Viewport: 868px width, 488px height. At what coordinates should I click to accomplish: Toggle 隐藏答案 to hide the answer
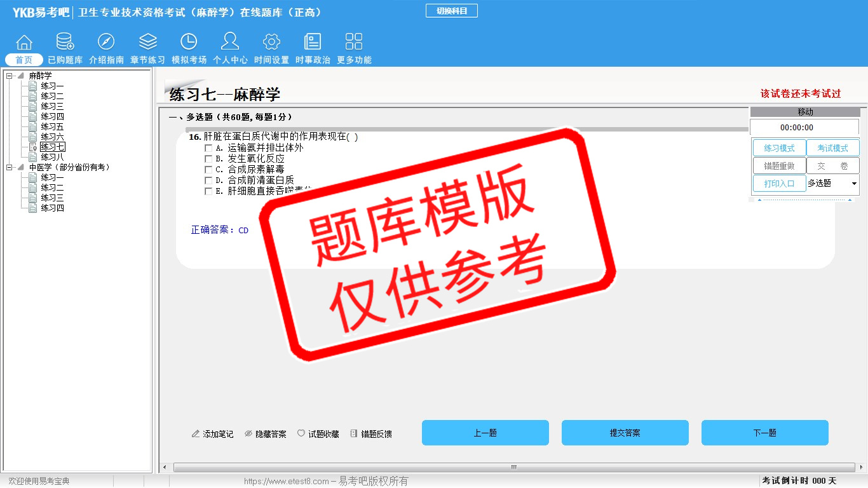click(265, 434)
